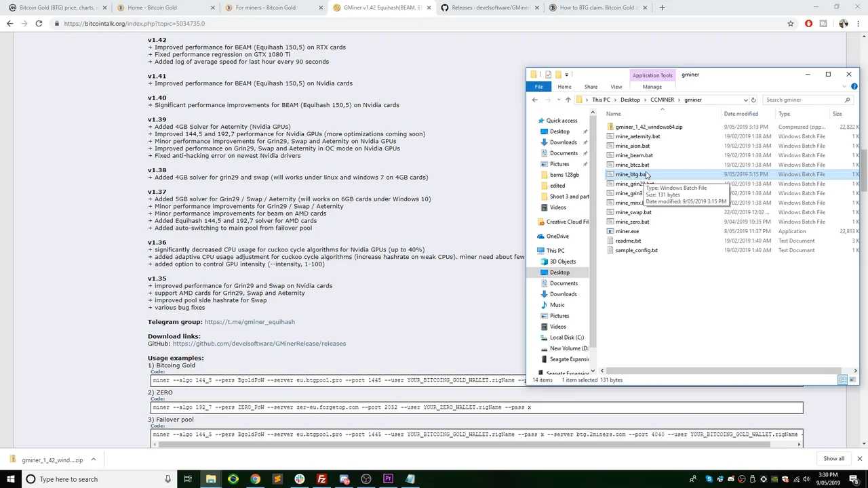Go up one folder with the up arrow

568,100
